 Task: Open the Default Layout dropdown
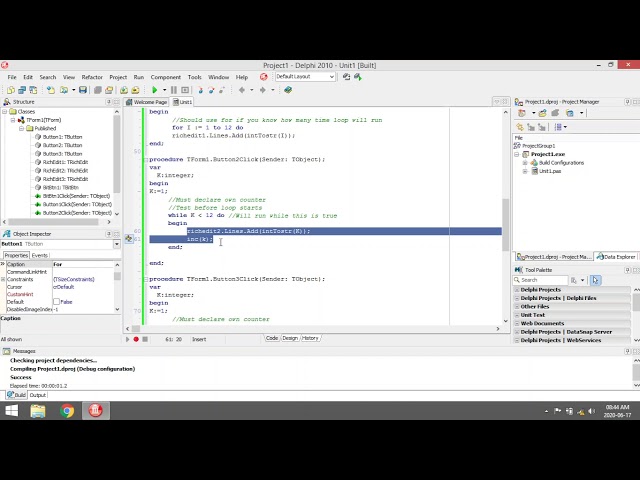(x=332, y=77)
